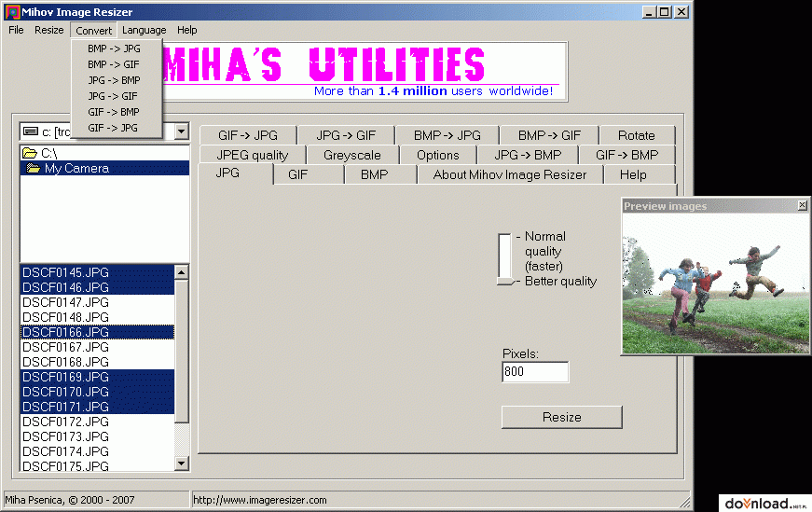Click the file list scrollbar thumb
This screenshot has width=812, height=512.
181,352
